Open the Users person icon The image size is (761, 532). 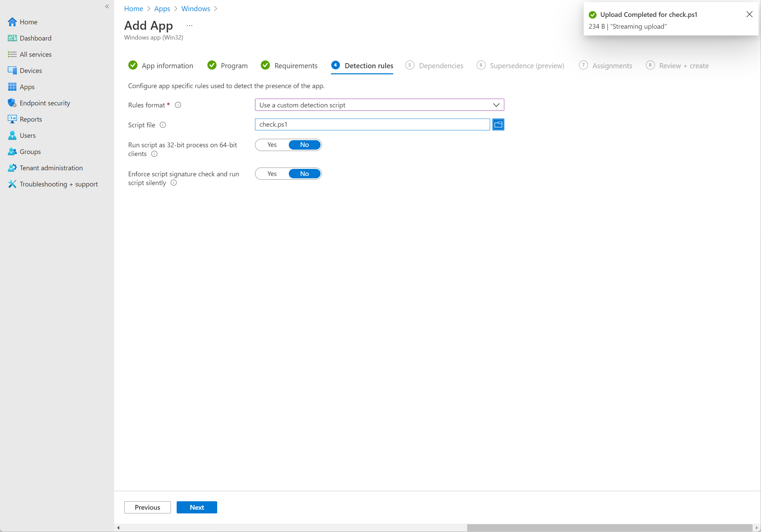coord(12,135)
